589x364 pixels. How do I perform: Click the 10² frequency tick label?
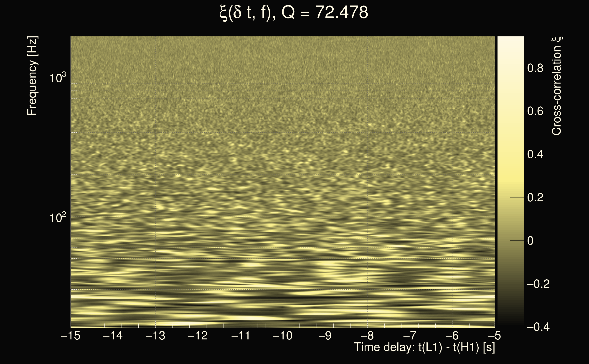point(58,217)
